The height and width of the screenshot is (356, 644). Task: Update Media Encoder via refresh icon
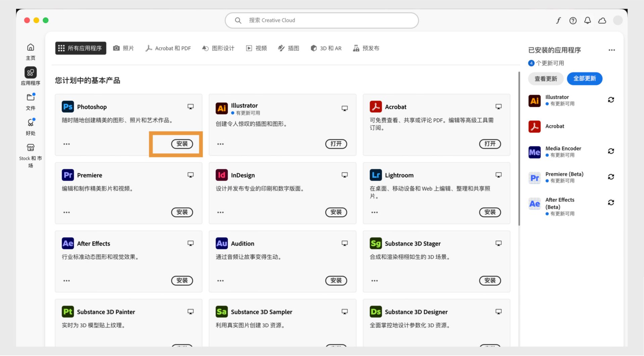[x=611, y=151]
